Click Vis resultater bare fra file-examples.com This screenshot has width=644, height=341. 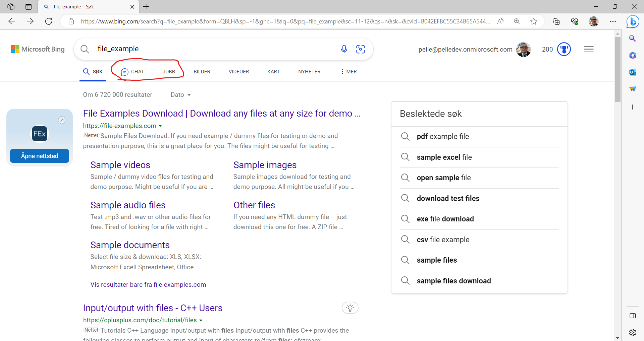point(148,285)
